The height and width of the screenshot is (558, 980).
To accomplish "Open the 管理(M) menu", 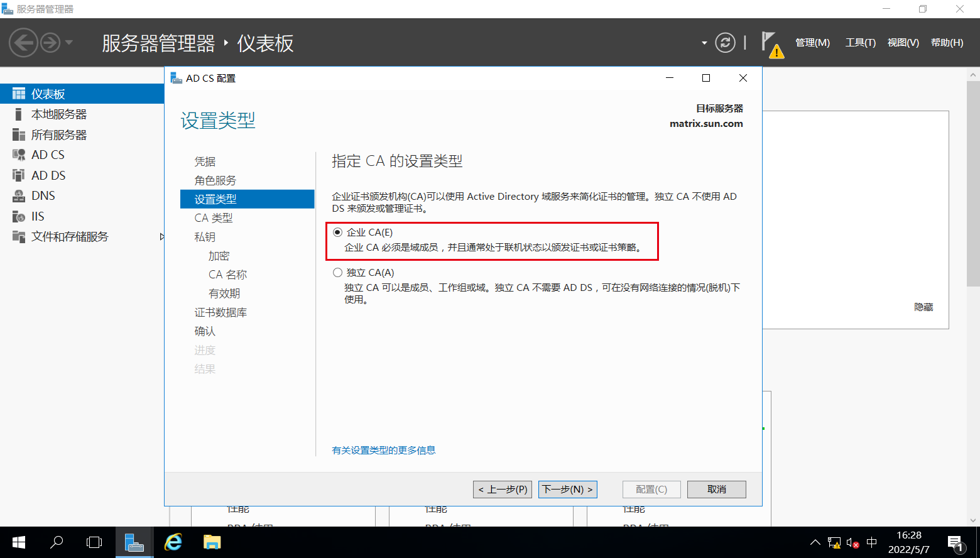I will coord(812,43).
